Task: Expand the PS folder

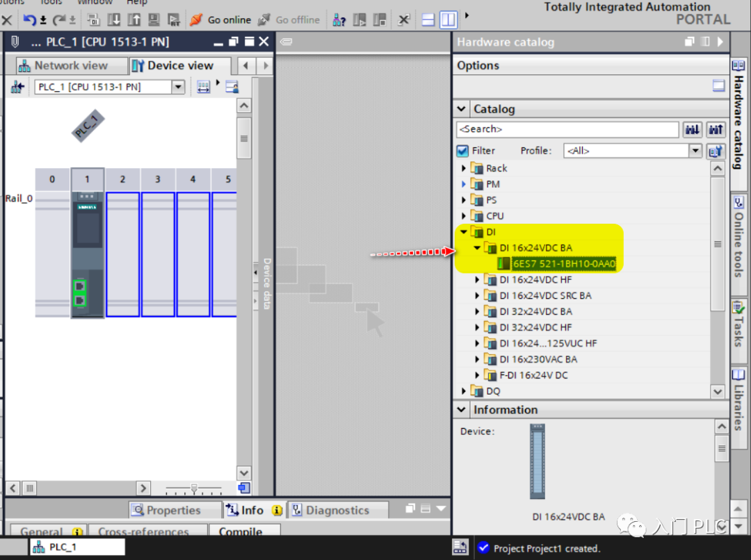Action: (x=464, y=200)
